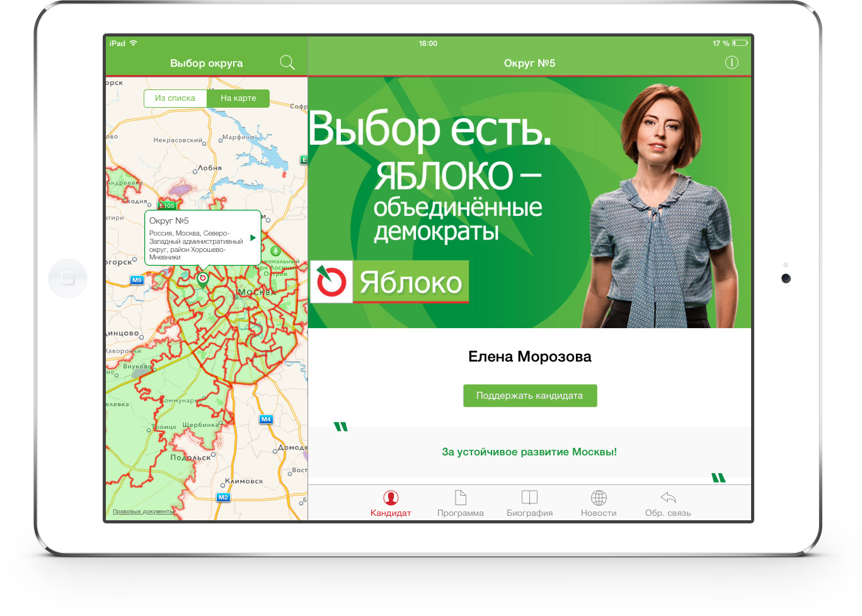Tap the Кандидат person icon
The width and height of the screenshot is (862, 616).
point(391,498)
